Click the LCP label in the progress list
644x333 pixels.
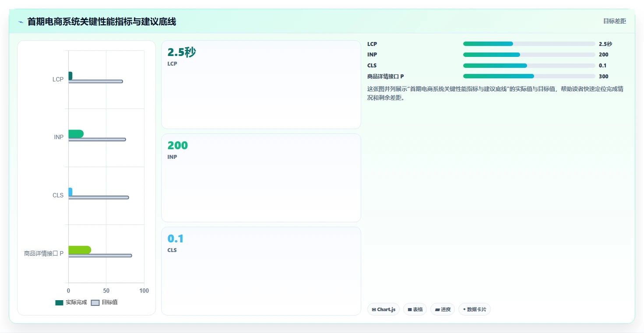[x=372, y=44]
